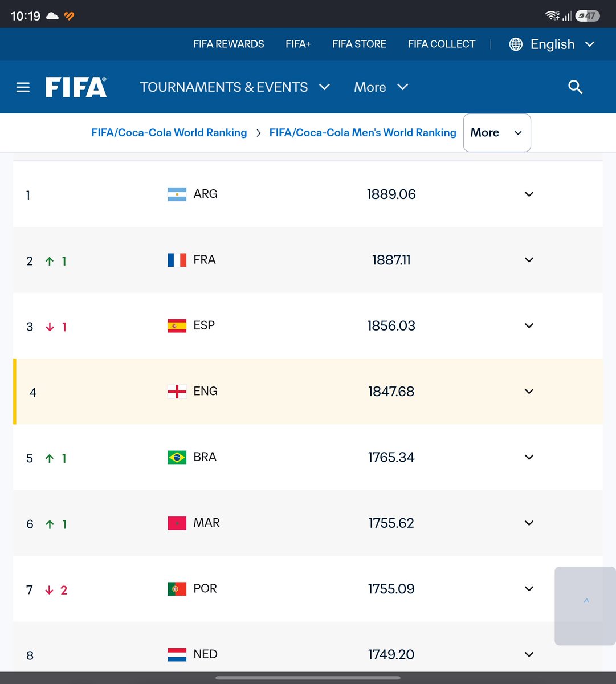Click the 1755.62 points value
The image size is (616, 684).
coord(391,523)
